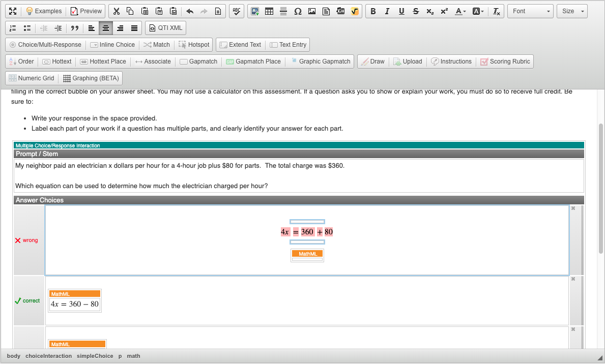
Task: Insert a Hottext interaction
Action: 56,62
